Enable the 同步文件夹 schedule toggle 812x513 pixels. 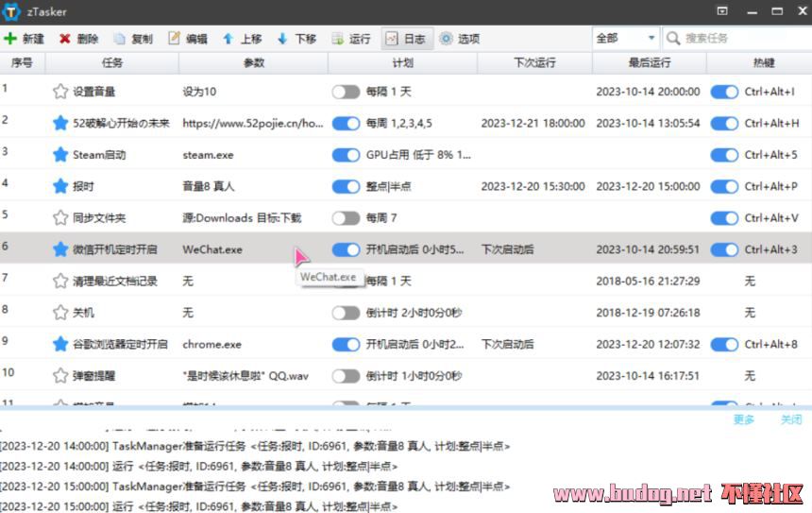[x=346, y=218]
